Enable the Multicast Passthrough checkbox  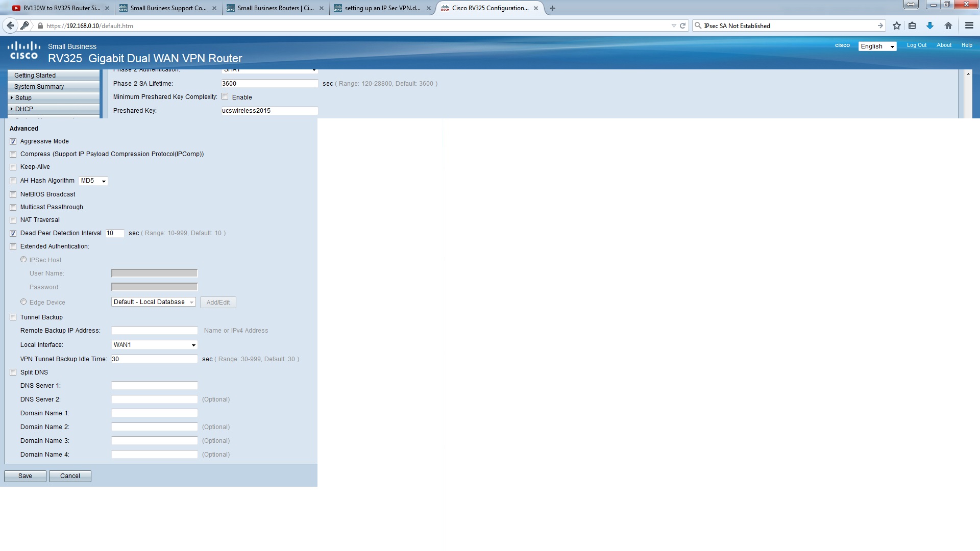pyautogui.click(x=13, y=207)
